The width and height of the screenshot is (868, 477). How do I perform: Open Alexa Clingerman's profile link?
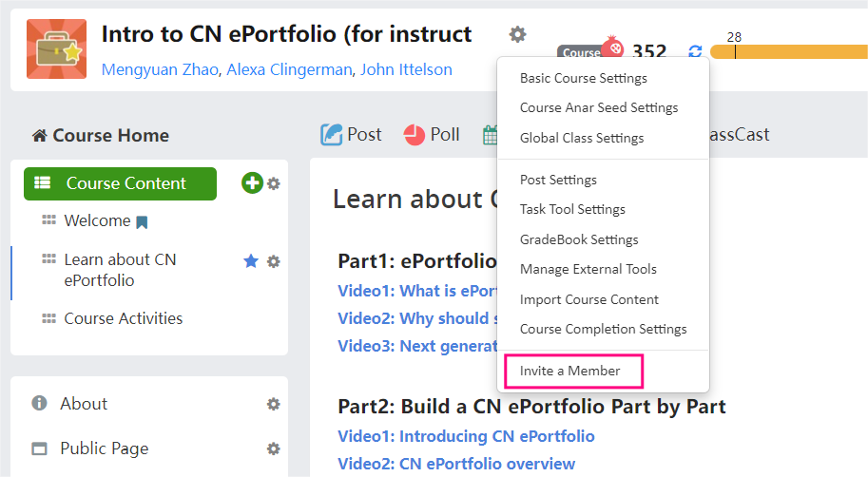tap(289, 69)
